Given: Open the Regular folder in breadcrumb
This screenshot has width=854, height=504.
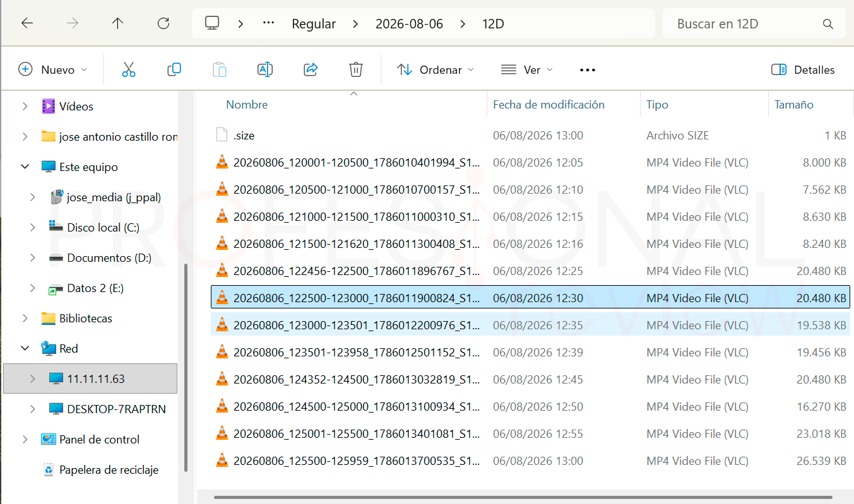Looking at the screenshot, I should pyautogui.click(x=314, y=24).
